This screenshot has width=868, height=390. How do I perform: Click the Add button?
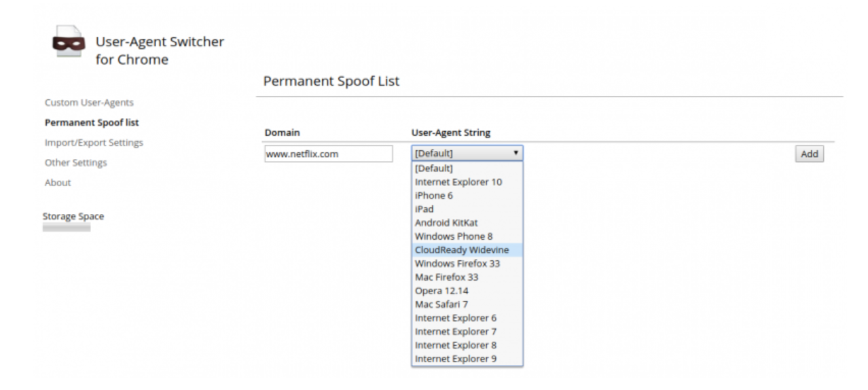tap(810, 154)
